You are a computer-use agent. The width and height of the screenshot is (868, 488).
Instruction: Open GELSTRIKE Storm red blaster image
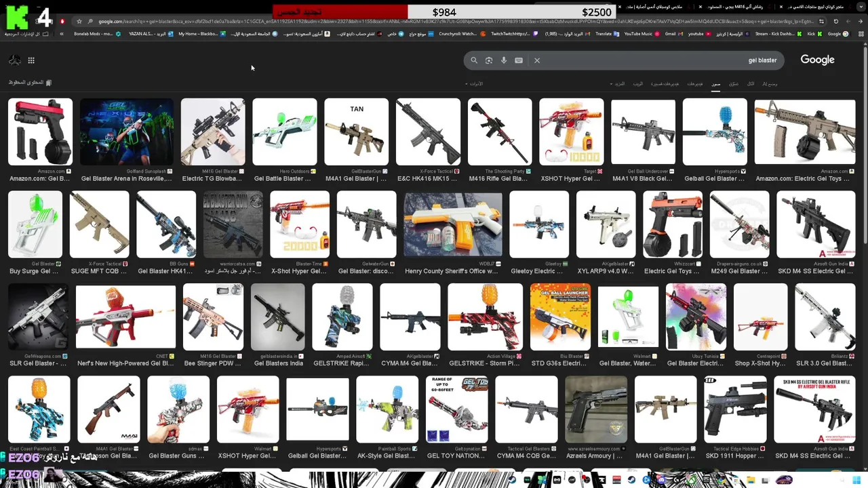pyautogui.click(x=485, y=317)
